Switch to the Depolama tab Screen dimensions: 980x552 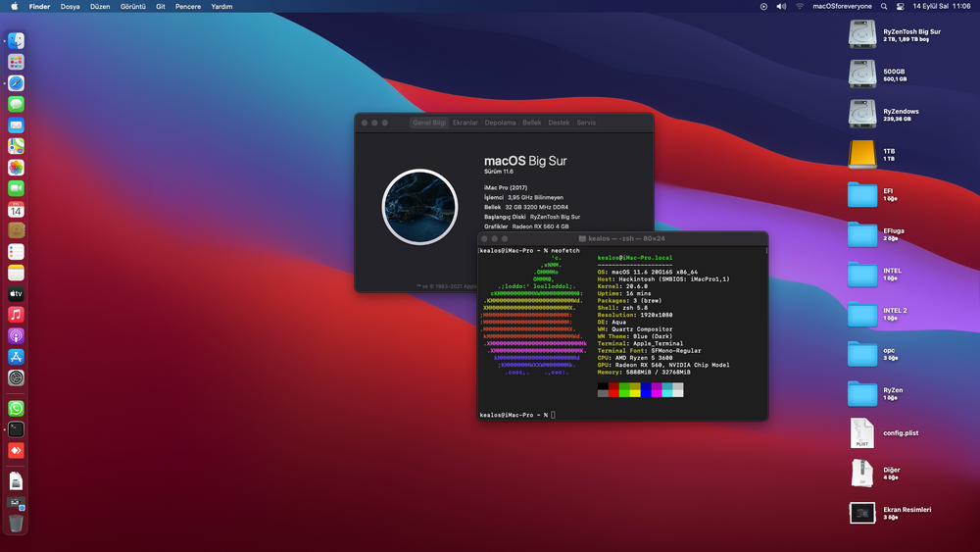coord(500,123)
